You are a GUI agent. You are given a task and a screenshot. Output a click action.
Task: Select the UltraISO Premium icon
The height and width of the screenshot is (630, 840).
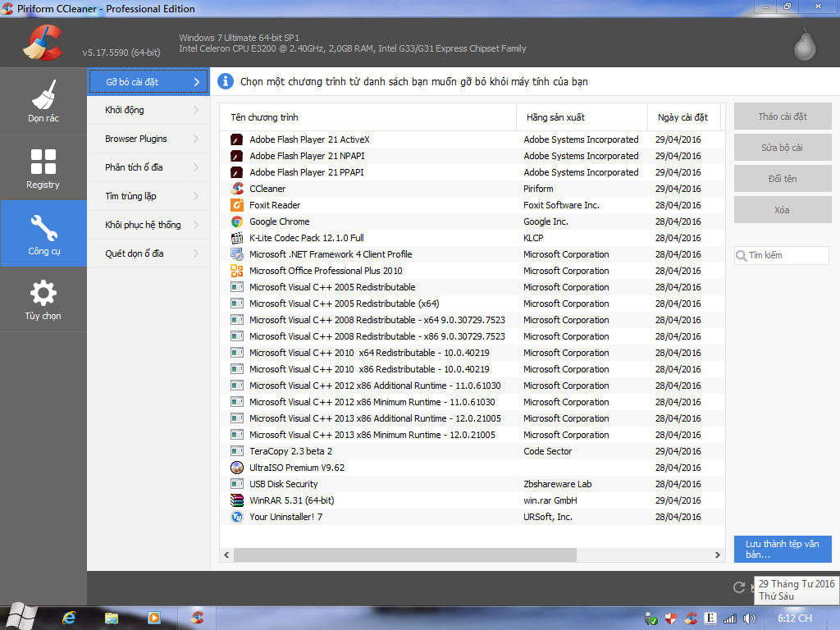[x=237, y=468]
